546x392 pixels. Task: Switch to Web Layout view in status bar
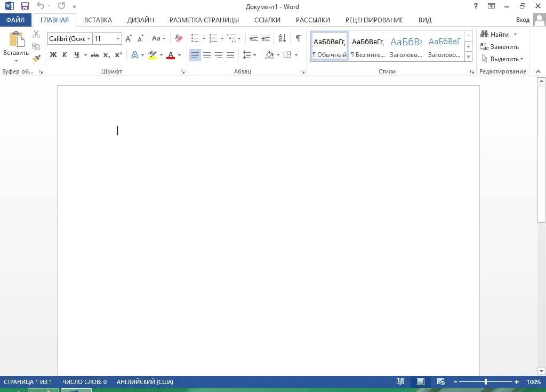coord(441,381)
